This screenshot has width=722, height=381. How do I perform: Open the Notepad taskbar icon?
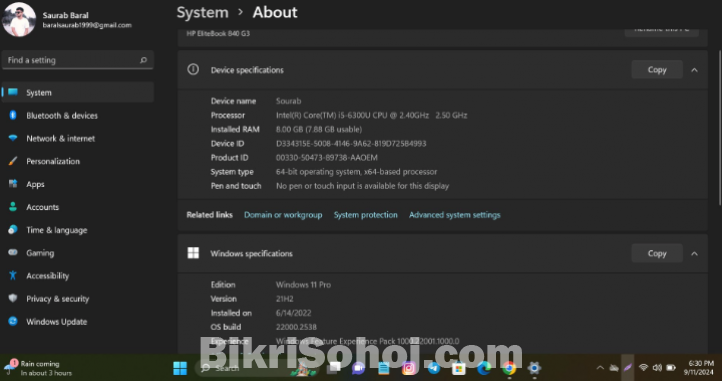tap(384, 368)
